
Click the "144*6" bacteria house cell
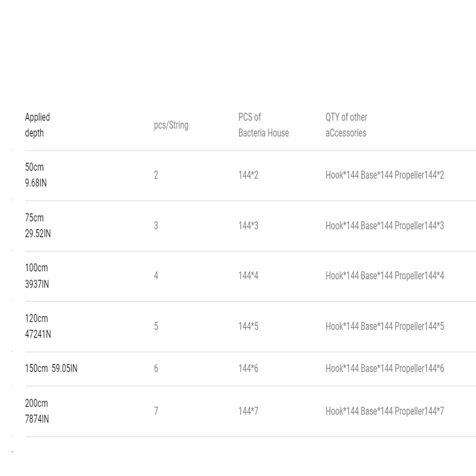coord(248,368)
